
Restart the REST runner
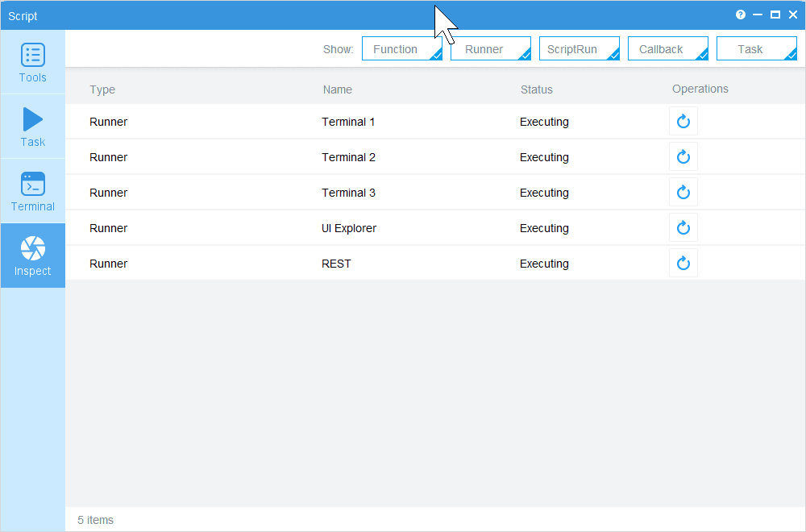pyautogui.click(x=683, y=263)
